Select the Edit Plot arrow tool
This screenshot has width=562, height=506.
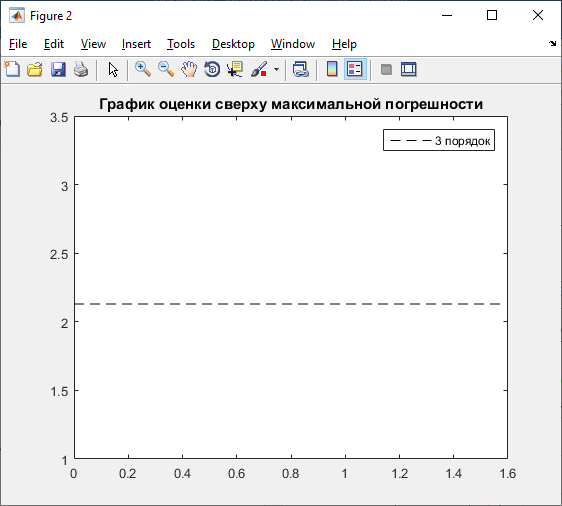(x=113, y=69)
